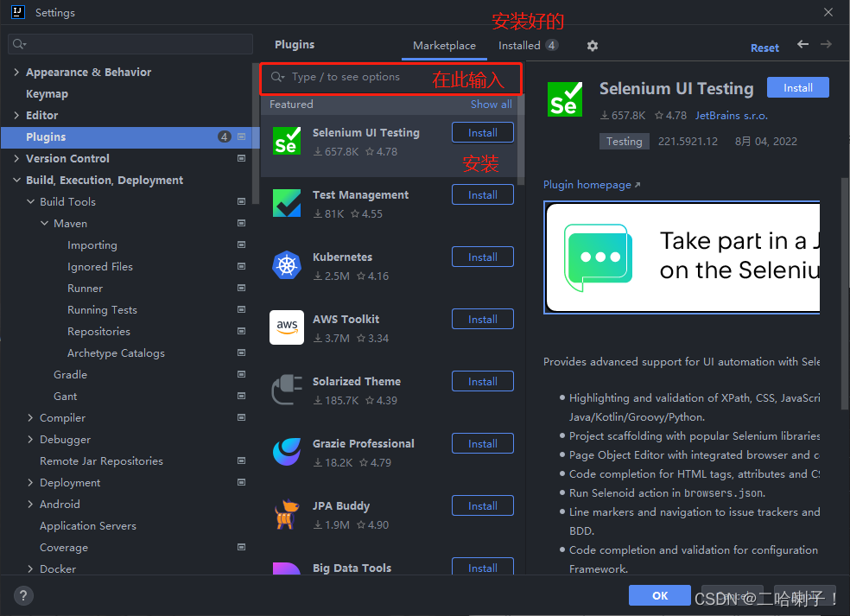This screenshot has width=850, height=616.
Task: Select Grazie Professional plugin icon
Action: (x=287, y=452)
